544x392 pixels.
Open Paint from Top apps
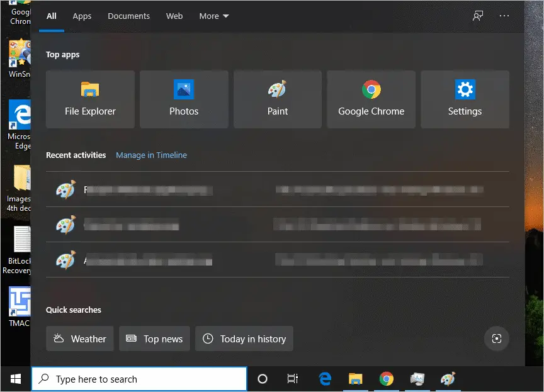278,99
